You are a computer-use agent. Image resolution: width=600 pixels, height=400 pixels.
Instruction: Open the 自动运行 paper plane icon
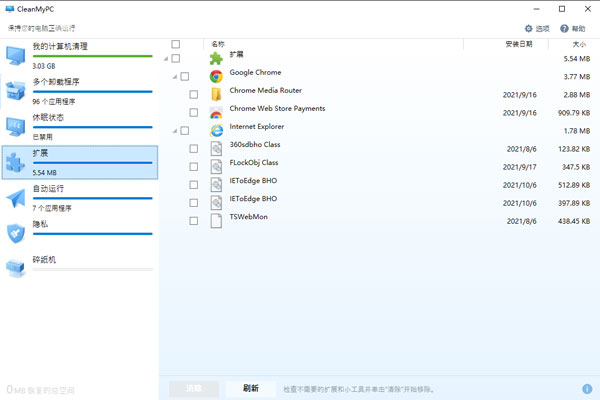pos(16,198)
